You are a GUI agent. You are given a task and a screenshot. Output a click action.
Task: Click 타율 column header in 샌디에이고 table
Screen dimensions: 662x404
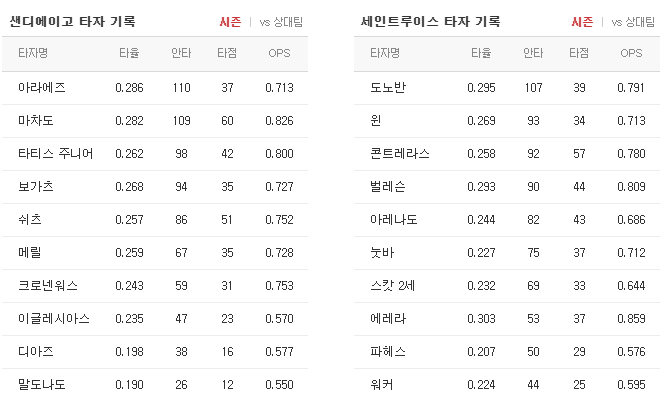(x=129, y=53)
